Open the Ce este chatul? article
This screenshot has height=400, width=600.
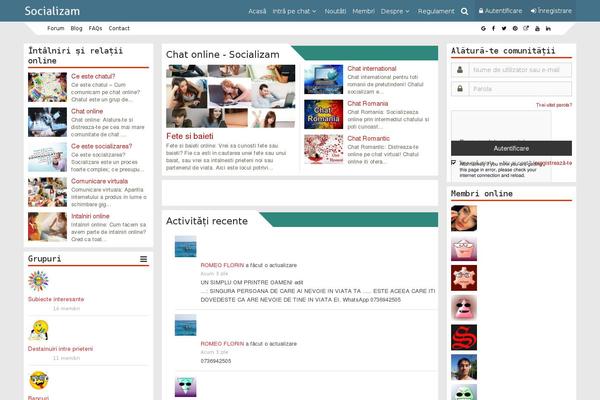point(93,76)
